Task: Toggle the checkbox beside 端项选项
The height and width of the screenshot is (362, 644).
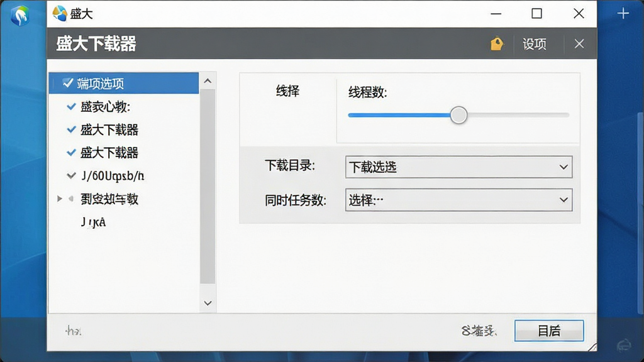Action: point(68,83)
